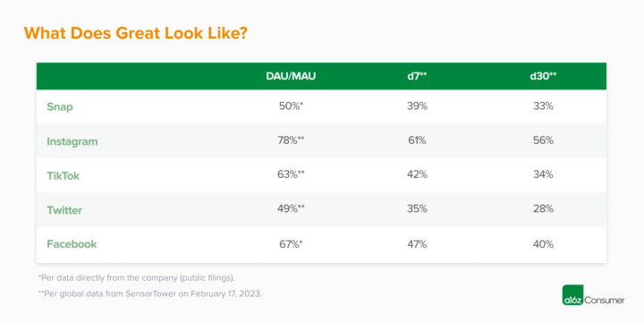Select the d30 column header

tap(543, 77)
